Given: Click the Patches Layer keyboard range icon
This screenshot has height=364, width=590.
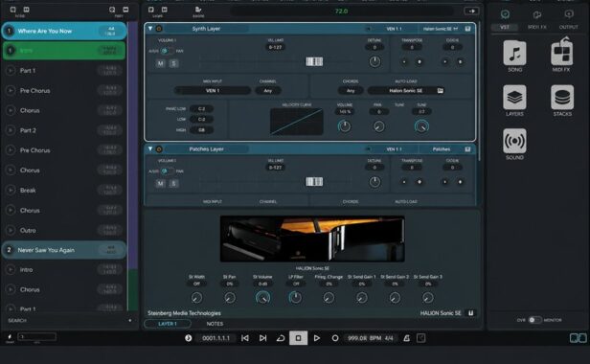Looking at the screenshot, I should click(314, 182).
